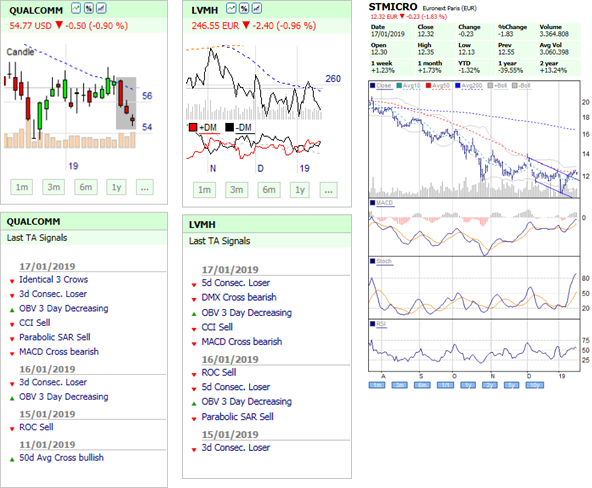Toggle the -Boll band in legend

tap(521, 86)
